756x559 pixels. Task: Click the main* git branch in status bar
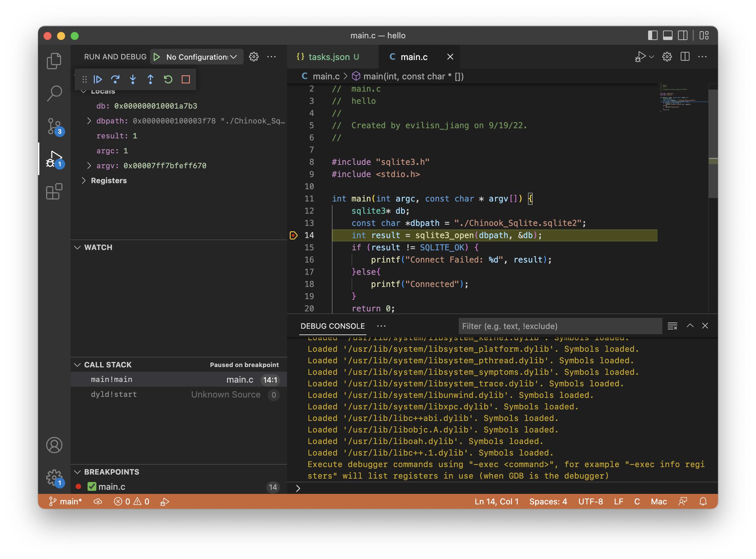coord(65,502)
